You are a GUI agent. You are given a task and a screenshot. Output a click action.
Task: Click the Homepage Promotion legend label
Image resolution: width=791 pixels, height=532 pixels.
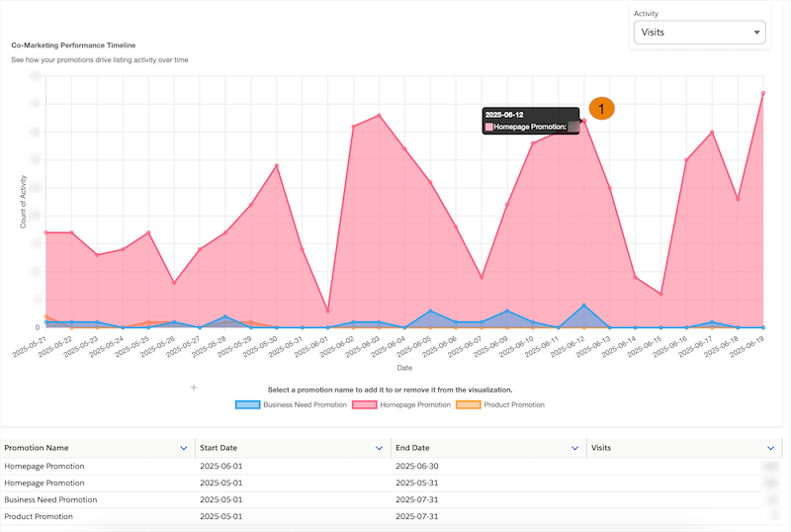pyautogui.click(x=416, y=404)
